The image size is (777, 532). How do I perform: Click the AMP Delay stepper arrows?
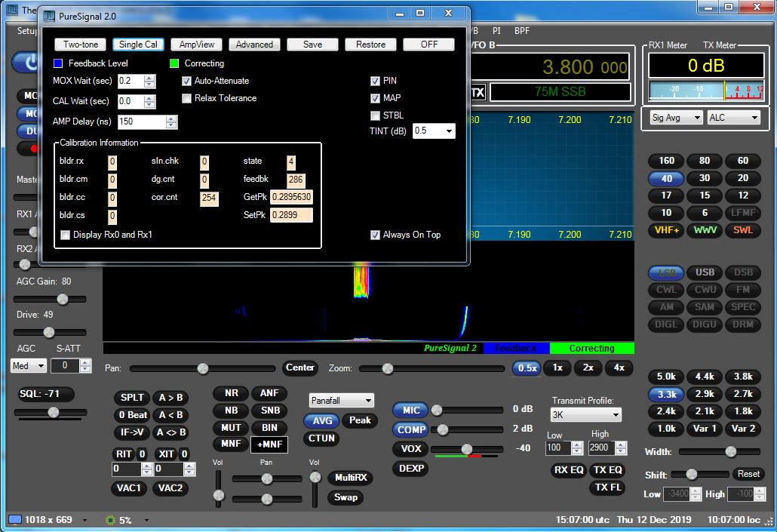click(x=171, y=122)
